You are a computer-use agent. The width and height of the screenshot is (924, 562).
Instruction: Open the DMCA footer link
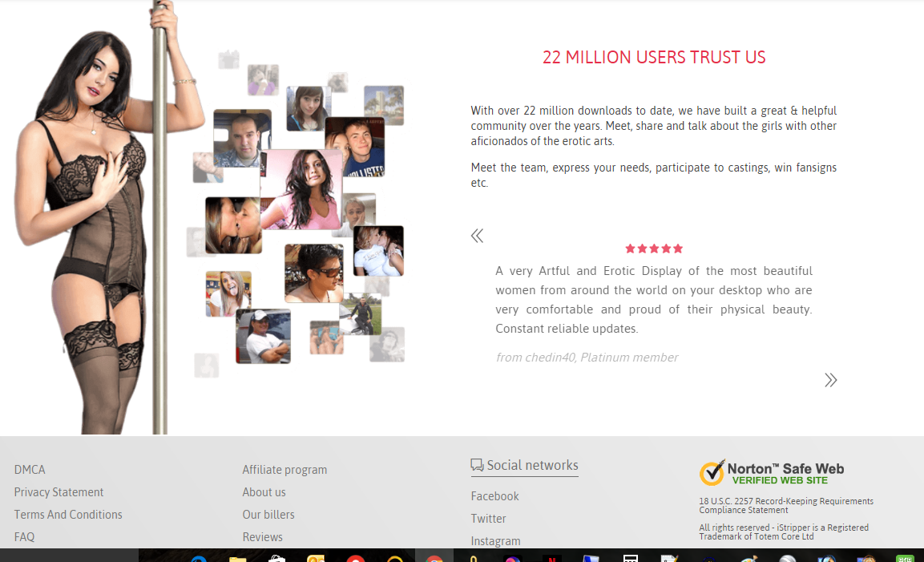(30, 470)
